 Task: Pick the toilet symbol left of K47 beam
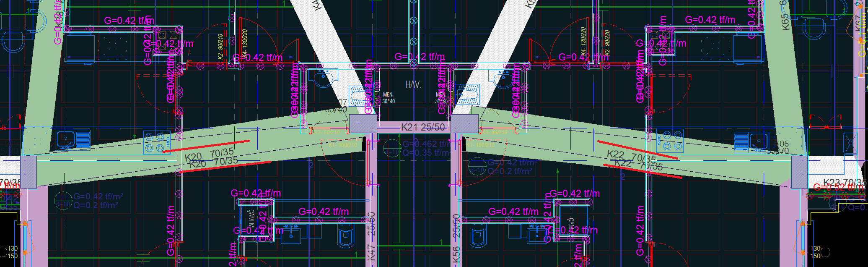[346, 236]
